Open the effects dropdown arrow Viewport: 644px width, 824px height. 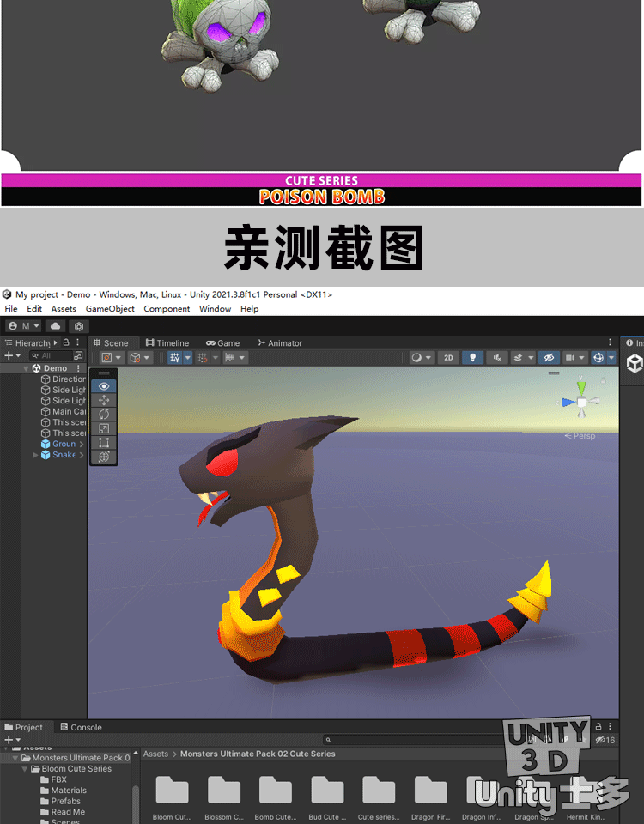tap(531, 358)
